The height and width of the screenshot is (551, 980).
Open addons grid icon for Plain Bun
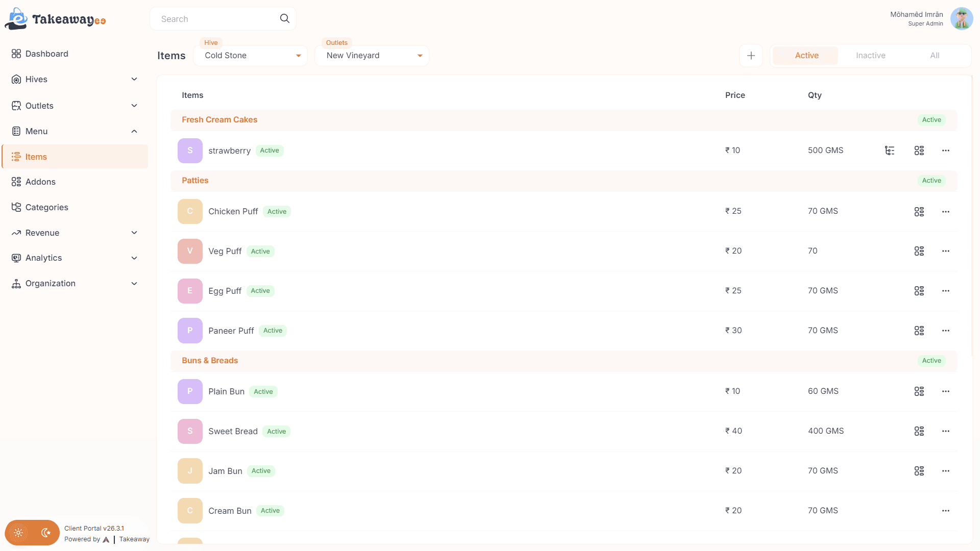(919, 391)
